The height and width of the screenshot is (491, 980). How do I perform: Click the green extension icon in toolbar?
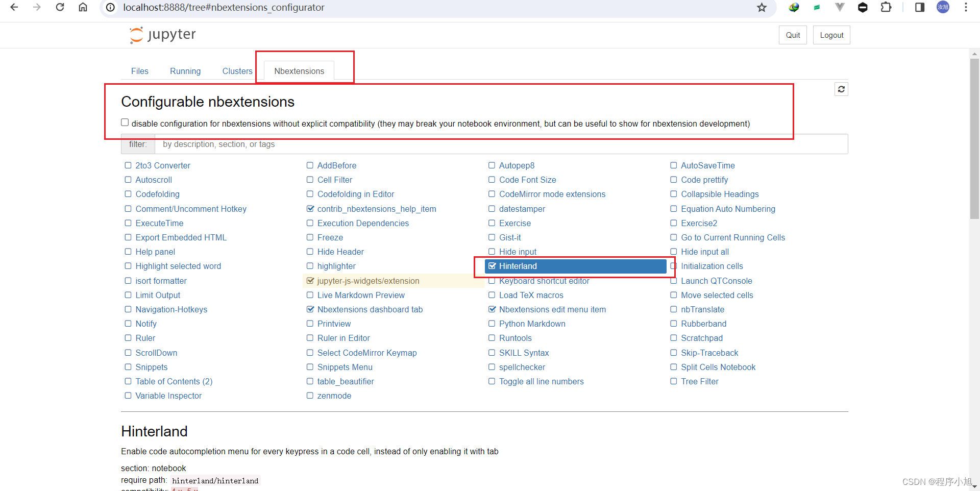tap(817, 7)
